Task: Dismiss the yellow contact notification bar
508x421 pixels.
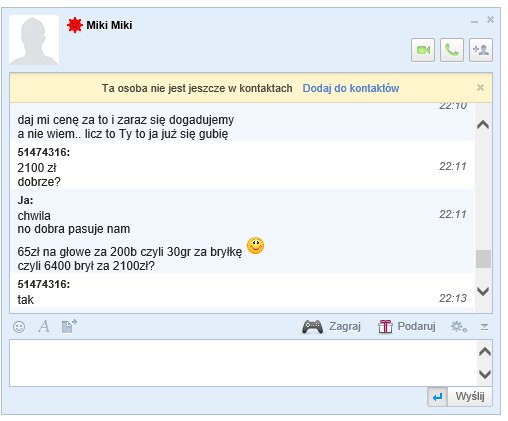Action: (480, 88)
